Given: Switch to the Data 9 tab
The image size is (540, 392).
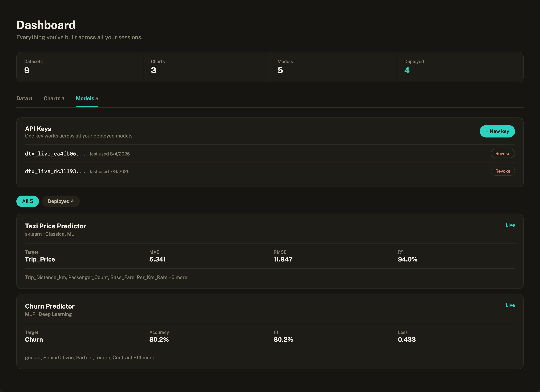Looking at the screenshot, I should (x=24, y=98).
